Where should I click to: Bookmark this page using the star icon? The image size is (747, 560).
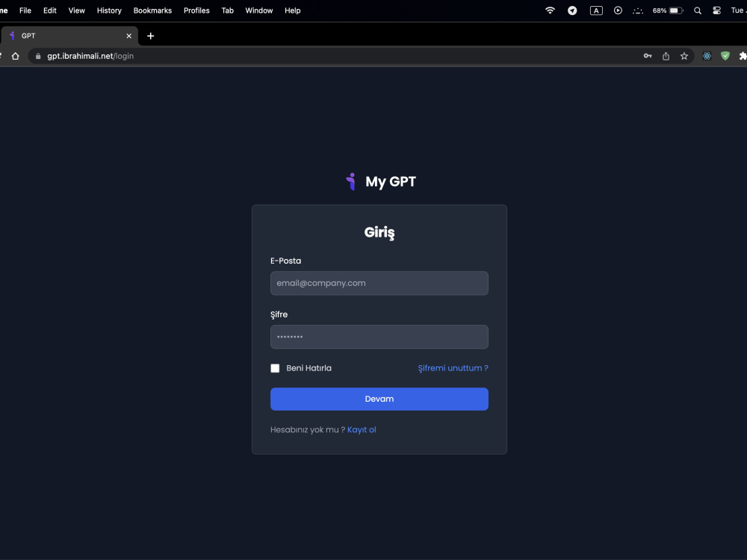[x=684, y=55]
